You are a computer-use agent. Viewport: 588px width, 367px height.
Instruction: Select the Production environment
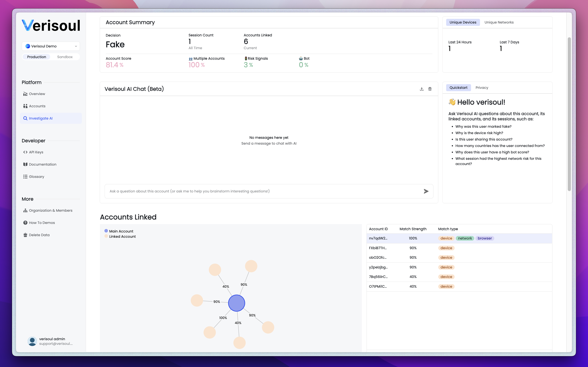[x=36, y=57]
